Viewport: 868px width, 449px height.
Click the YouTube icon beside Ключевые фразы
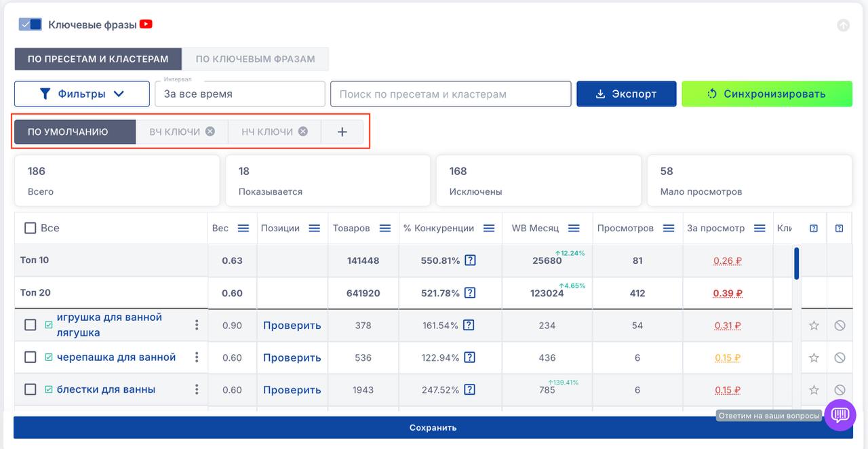(x=146, y=24)
